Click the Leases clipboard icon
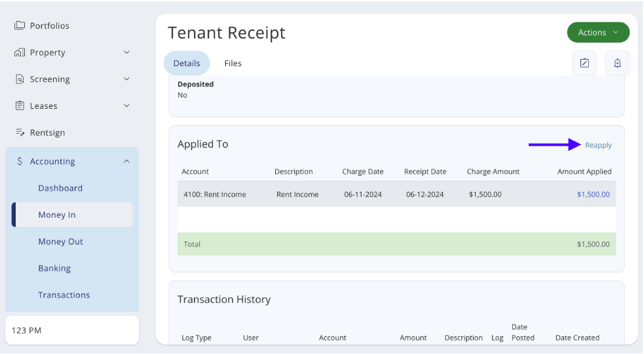Viewport: 644px width, 354px height. click(20, 106)
